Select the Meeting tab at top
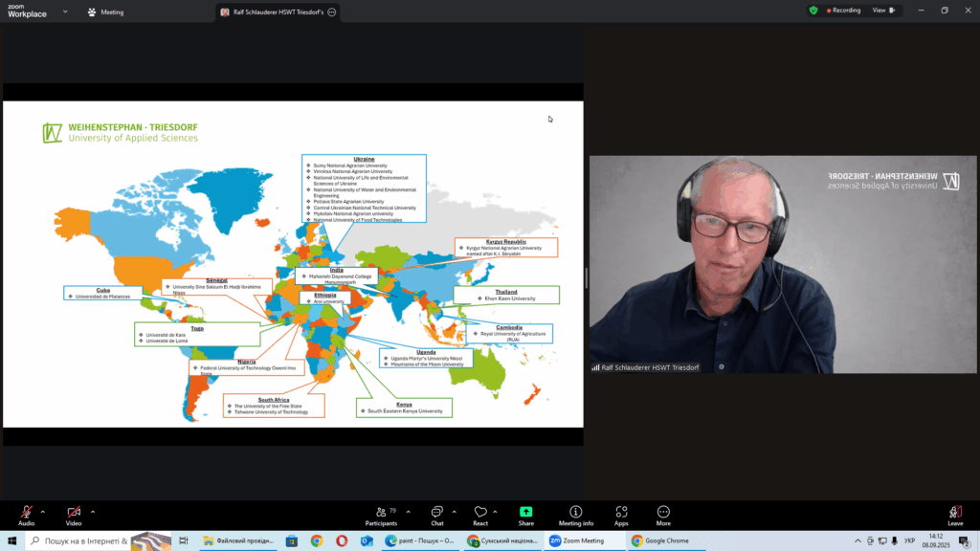The image size is (980, 551). [105, 12]
